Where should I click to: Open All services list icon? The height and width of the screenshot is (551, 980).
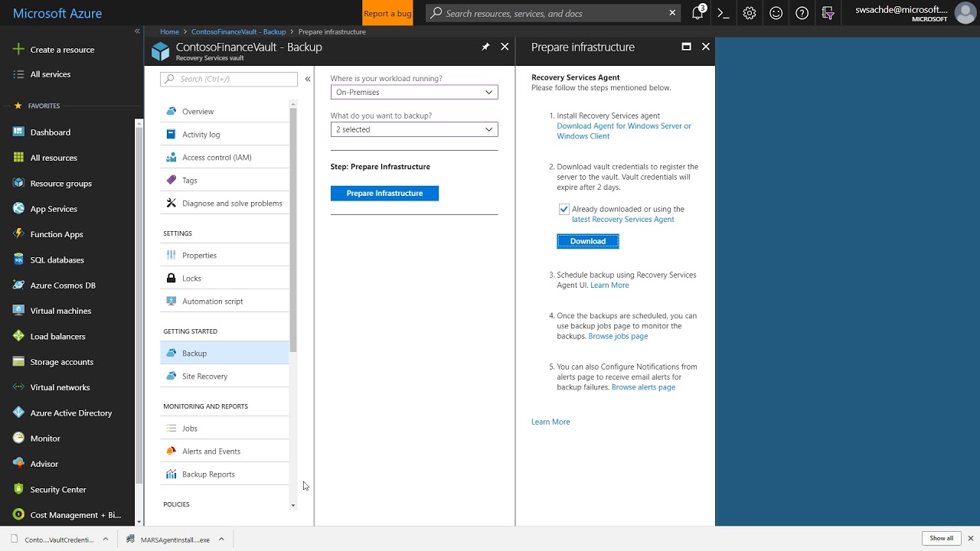tap(18, 74)
